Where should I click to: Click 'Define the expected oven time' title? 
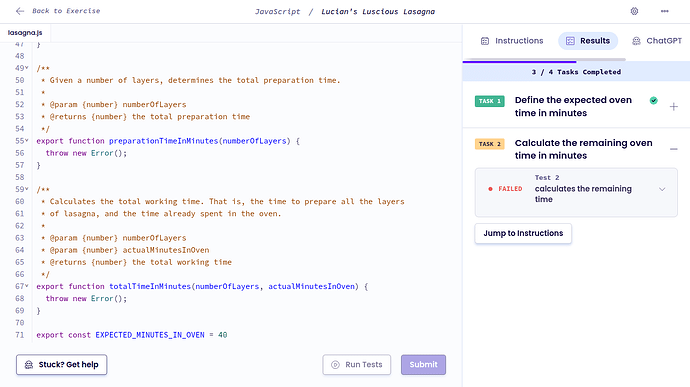[573, 107]
